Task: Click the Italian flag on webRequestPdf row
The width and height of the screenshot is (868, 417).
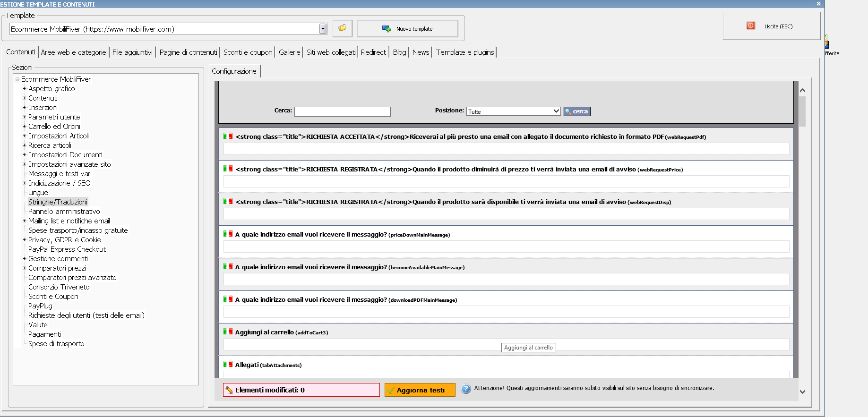Action: click(x=228, y=136)
